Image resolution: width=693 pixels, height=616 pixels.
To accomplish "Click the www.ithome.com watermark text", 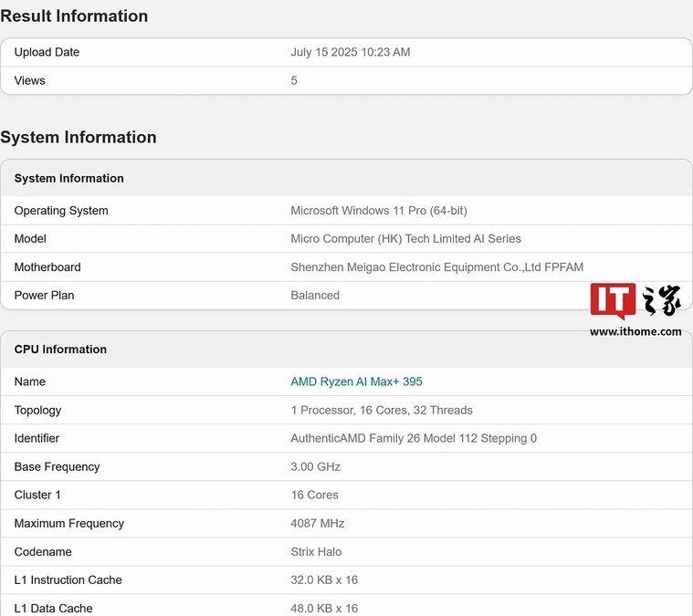I will 635,332.
